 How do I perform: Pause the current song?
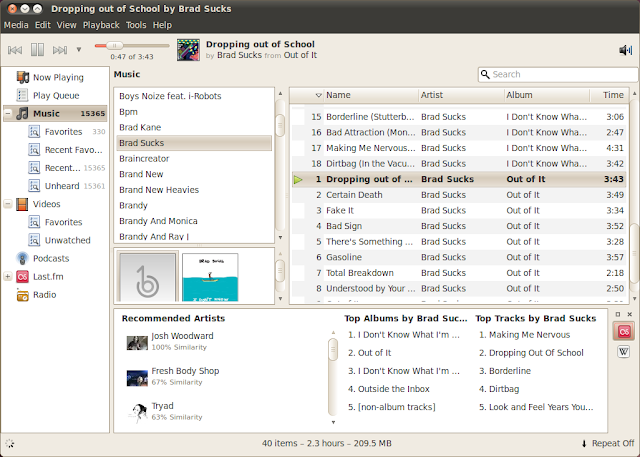[x=38, y=50]
